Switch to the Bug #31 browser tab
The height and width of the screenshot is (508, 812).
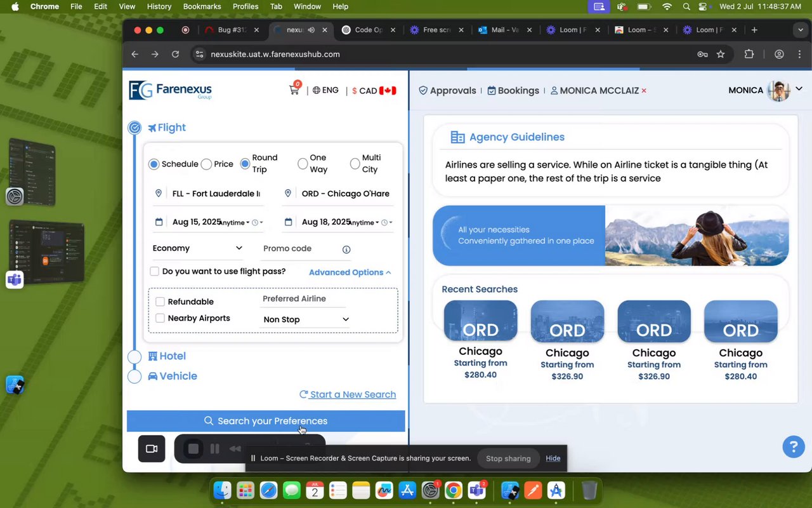232,30
